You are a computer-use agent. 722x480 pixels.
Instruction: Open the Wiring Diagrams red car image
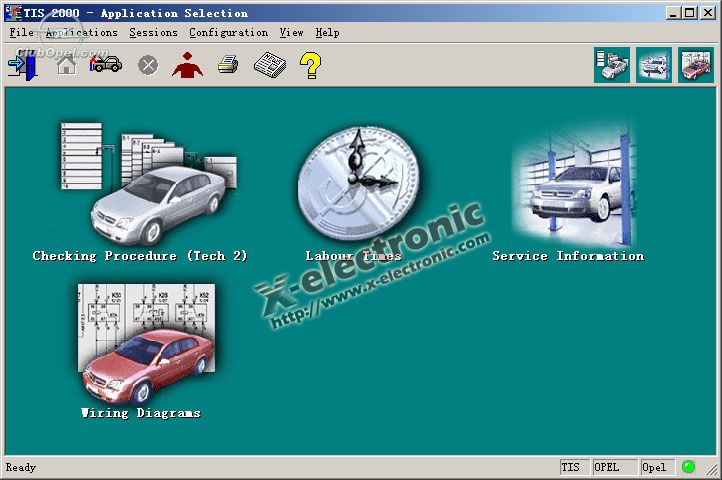pyautogui.click(x=146, y=343)
